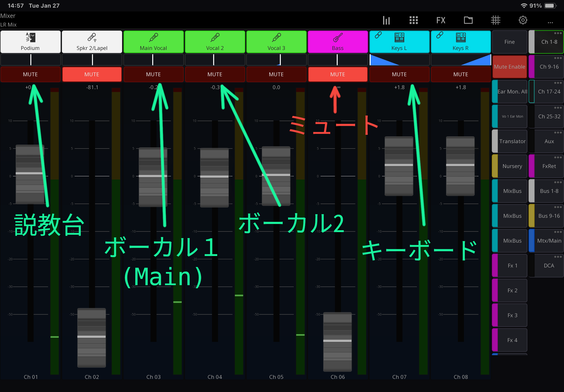The width and height of the screenshot is (564, 392).
Task: Open the Ch 1-8 layer options dots
Action: [558, 33]
